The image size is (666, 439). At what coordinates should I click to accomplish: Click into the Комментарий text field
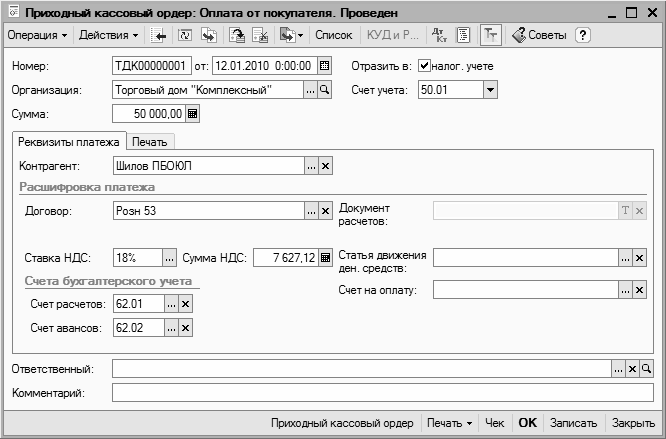click(x=380, y=393)
